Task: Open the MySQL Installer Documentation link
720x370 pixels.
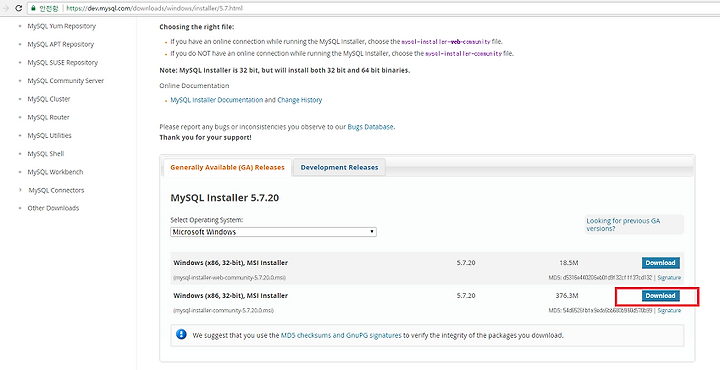Action: (x=217, y=100)
